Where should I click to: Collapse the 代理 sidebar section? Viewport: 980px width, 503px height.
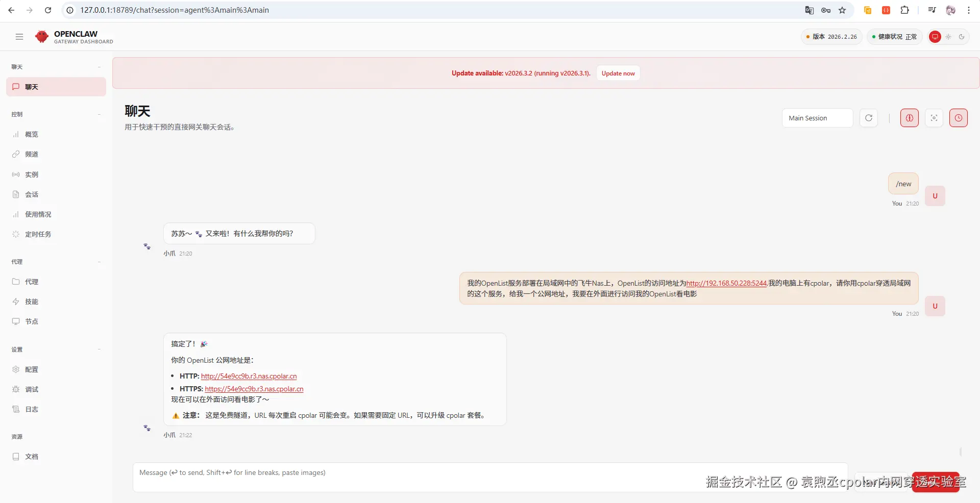point(99,262)
